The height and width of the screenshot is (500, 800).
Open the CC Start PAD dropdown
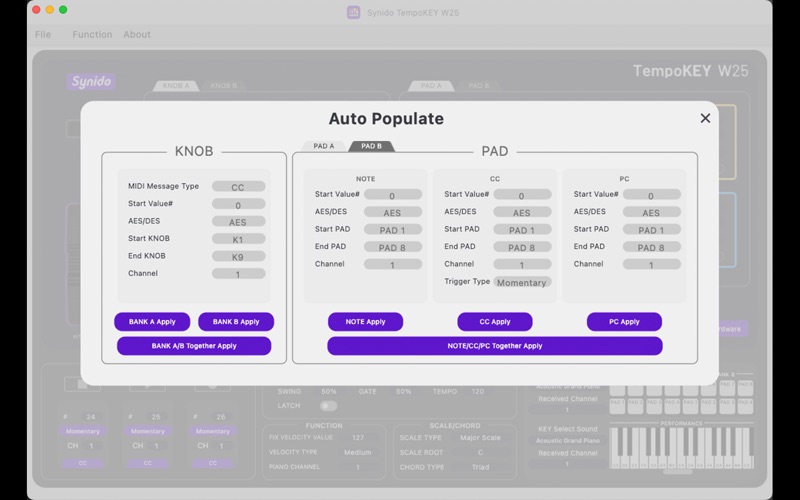522,230
